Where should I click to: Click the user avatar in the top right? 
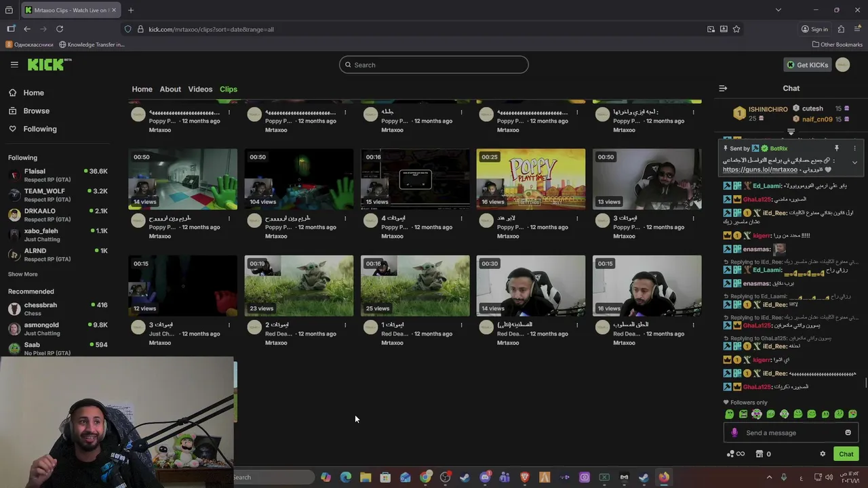(x=842, y=64)
